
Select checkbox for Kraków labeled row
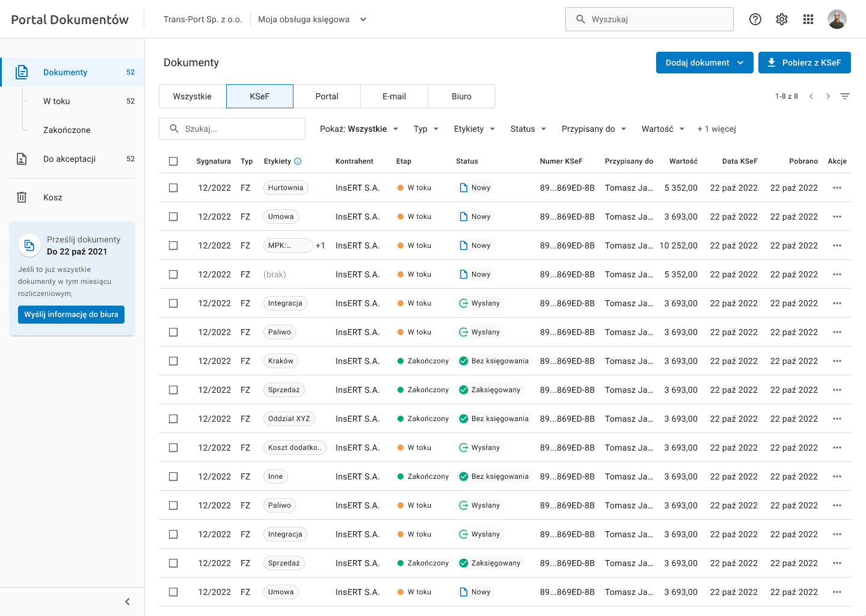coord(173,361)
